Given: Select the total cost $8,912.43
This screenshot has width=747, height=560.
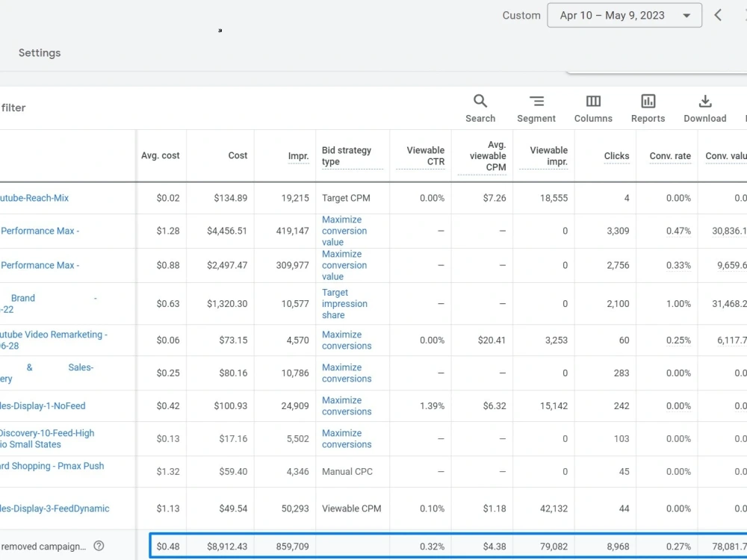Looking at the screenshot, I should (227, 547).
